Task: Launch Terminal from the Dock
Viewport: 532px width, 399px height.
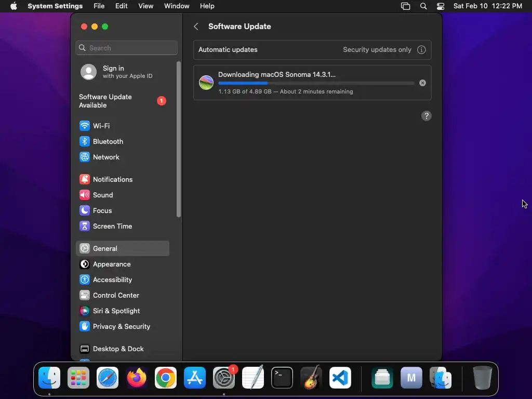Action: [x=282, y=378]
